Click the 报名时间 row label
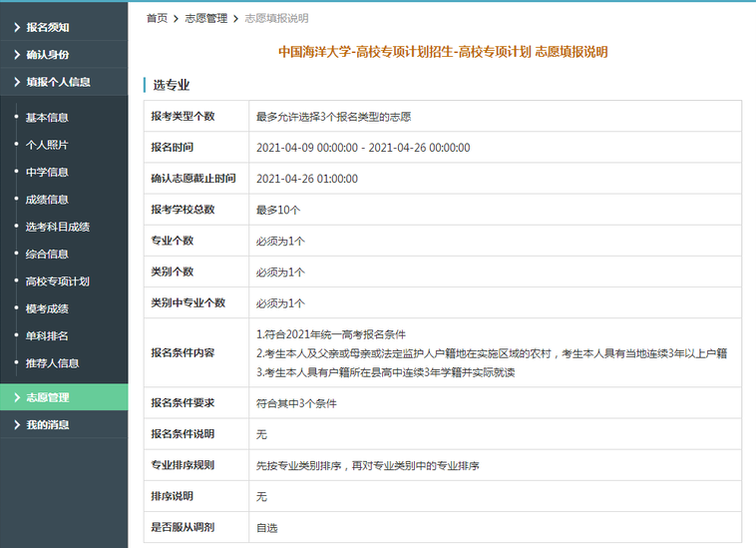 pyautogui.click(x=173, y=148)
